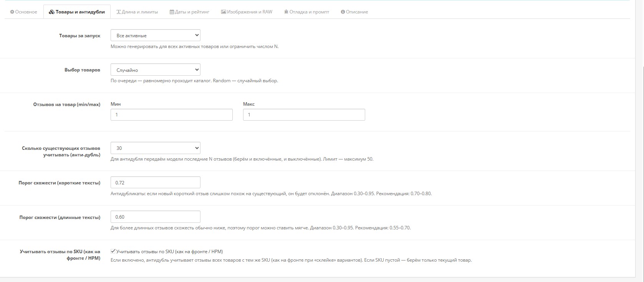Image resolution: width=644 pixels, height=282 pixels.
Task: Open the anti-duplicate count dropdown set to 30
Action: coord(156,148)
